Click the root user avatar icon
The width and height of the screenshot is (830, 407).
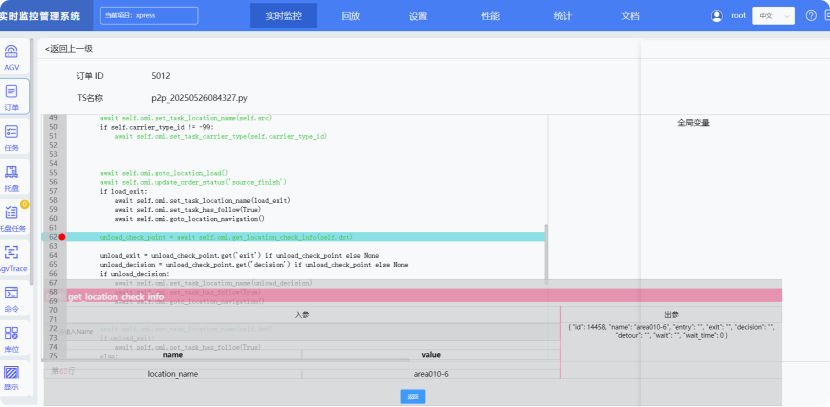(717, 16)
